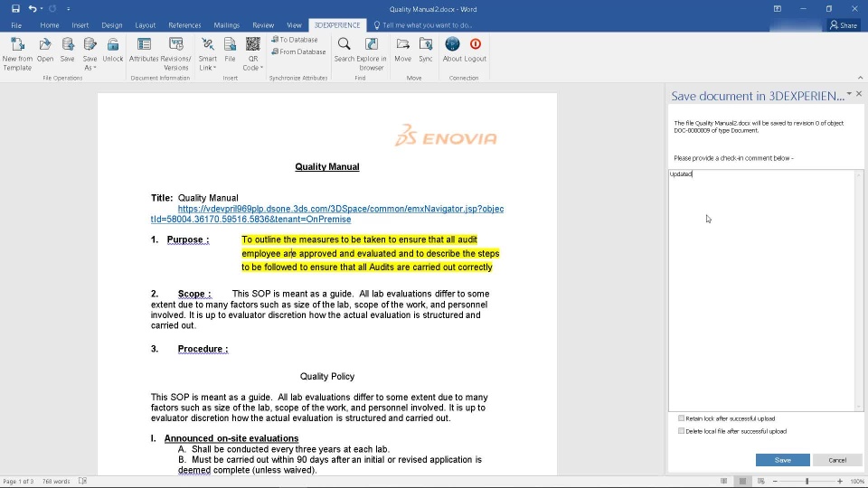The height and width of the screenshot is (488, 868).
Task: Insert File from ribbon
Action: (230, 50)
